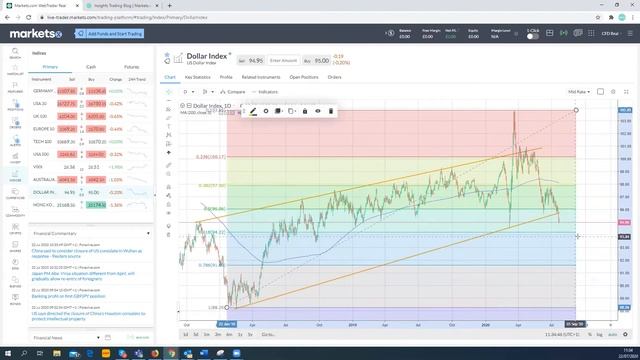Delete the drawing with trash icon

click(331, 111)
